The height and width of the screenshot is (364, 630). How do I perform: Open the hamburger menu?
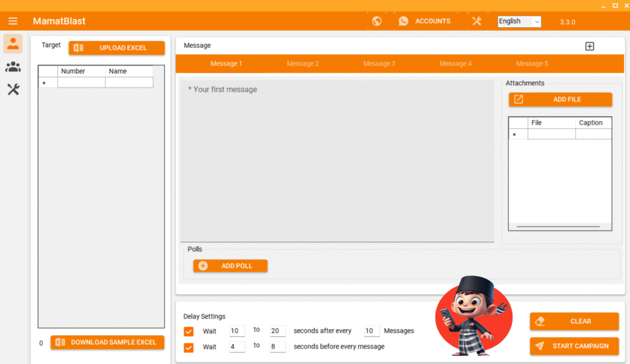click(13, 21)
